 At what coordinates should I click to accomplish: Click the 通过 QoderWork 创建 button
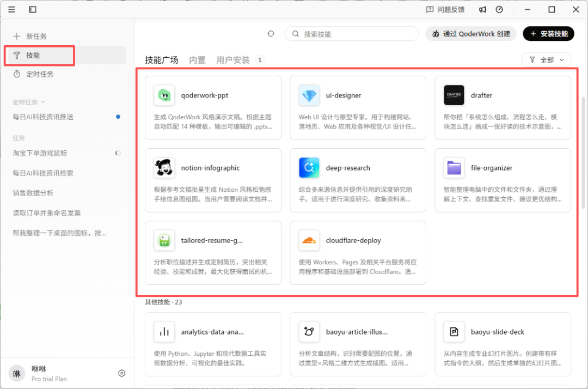pyautogui.click(x=470, y=33)
